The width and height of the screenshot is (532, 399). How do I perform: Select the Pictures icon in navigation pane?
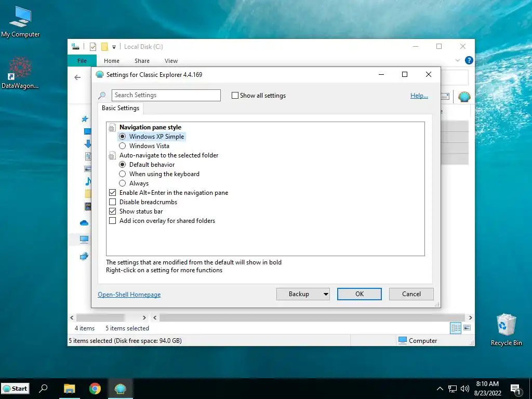pyautogui.click(x=87, y=169)
